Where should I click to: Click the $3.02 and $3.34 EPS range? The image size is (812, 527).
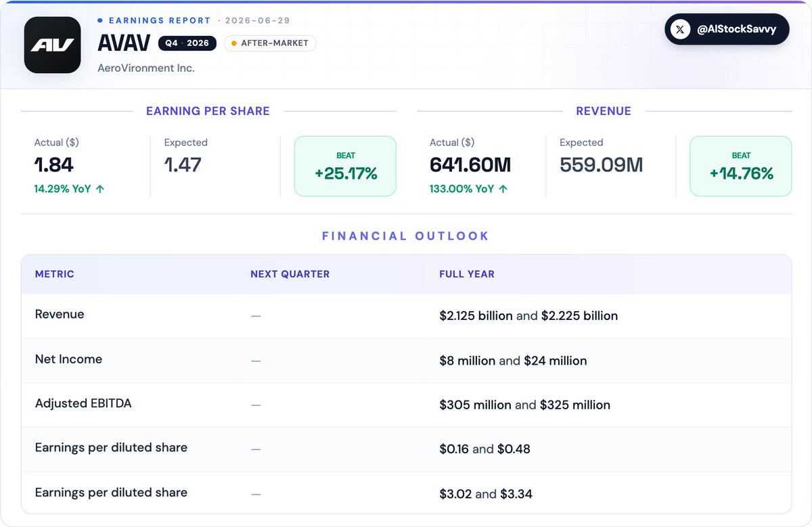(486, 494)
